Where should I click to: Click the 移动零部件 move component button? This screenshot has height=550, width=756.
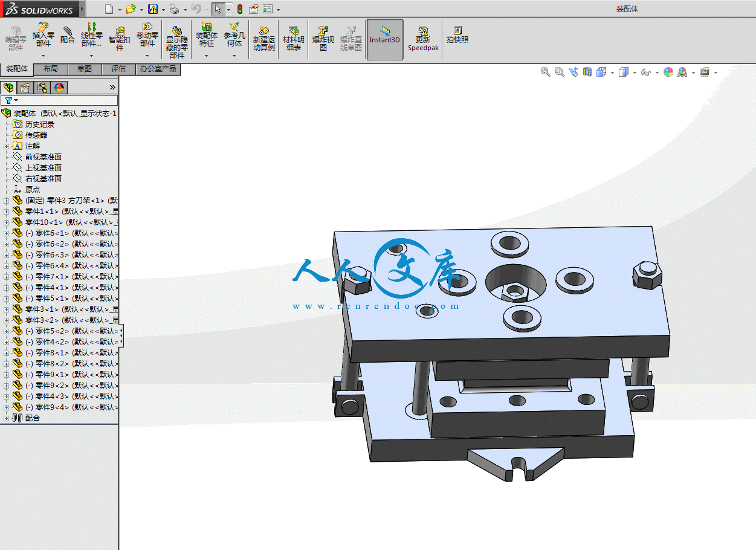tap(147, 35)
